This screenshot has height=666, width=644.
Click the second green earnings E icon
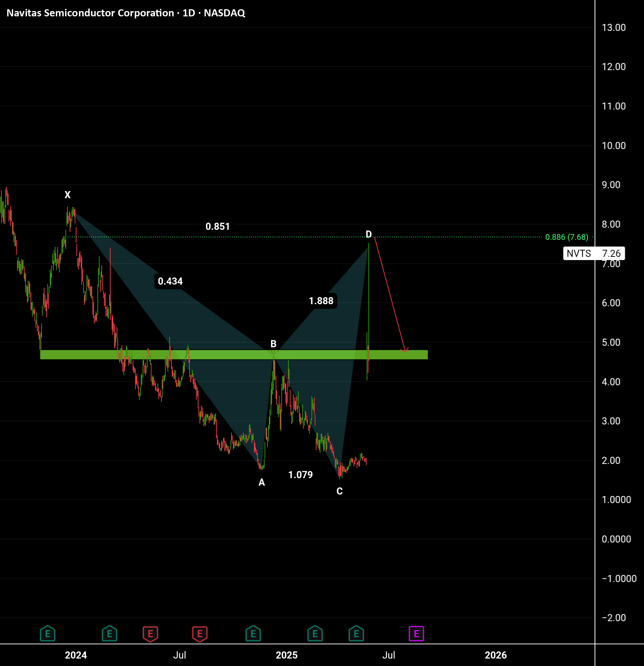click(x=110, y=634)
